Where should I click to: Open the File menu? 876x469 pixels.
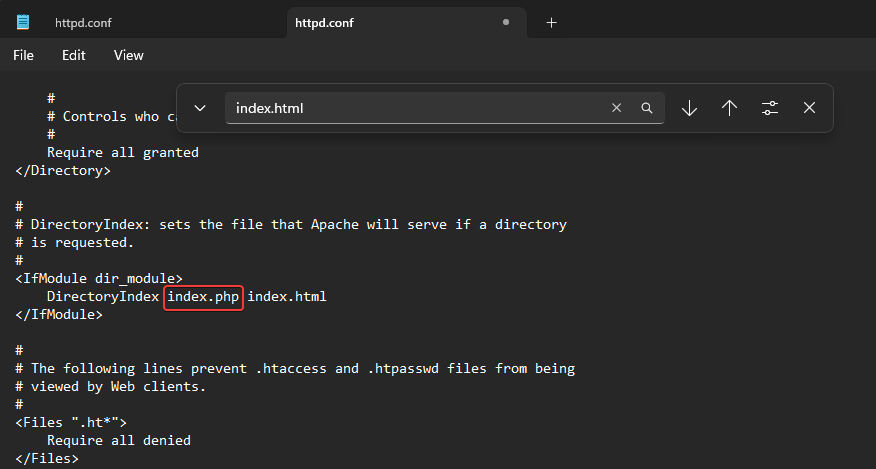(23, 55)
